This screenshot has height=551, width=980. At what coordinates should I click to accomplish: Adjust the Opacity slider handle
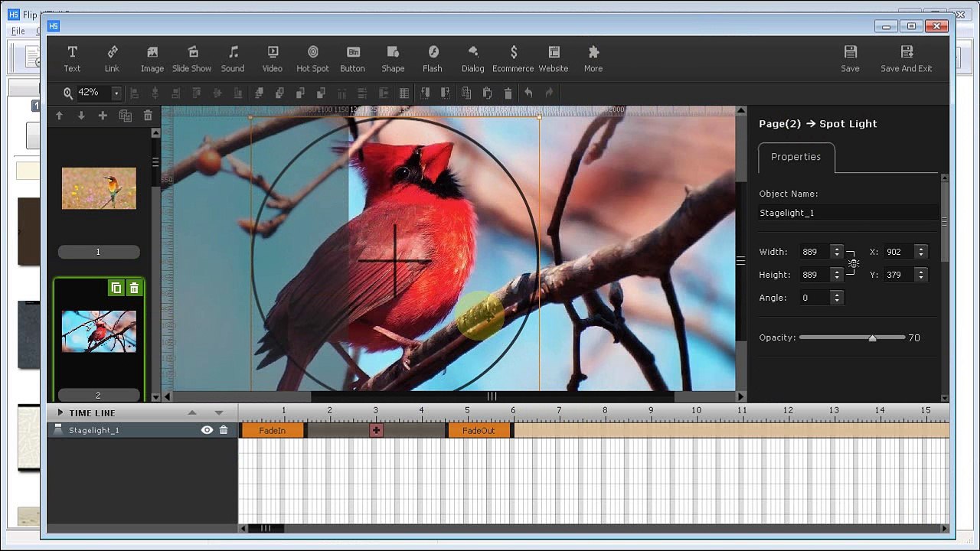point(872,337)
